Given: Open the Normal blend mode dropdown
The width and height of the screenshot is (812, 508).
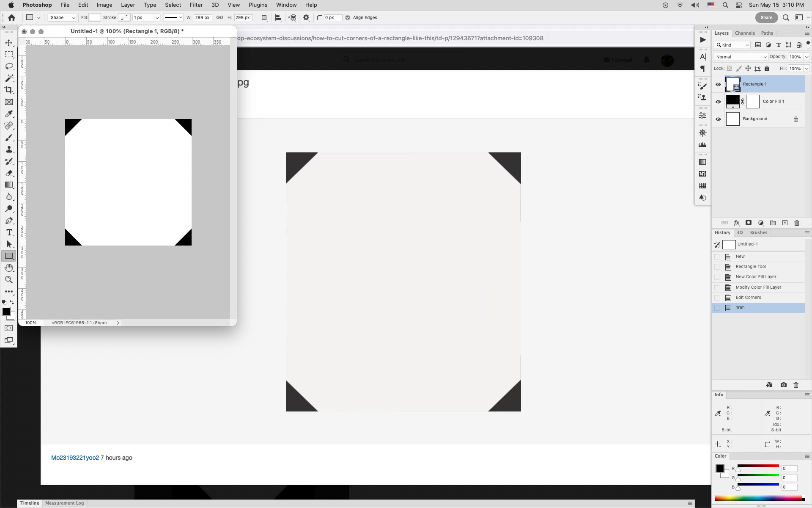Looking at the screenshot, I should click(741, 57).
